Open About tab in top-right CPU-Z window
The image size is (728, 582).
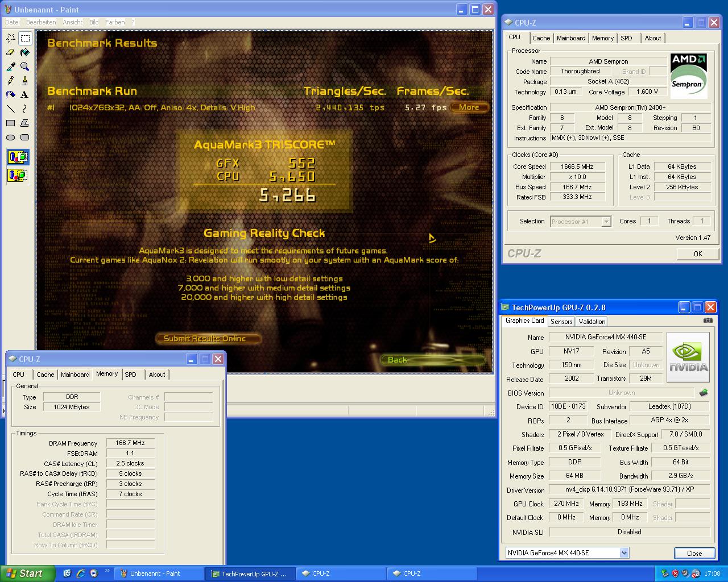click(652, 38)
